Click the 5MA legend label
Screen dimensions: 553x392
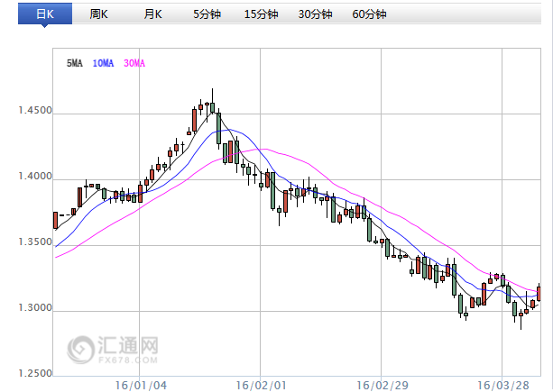[x=75, y=63]
